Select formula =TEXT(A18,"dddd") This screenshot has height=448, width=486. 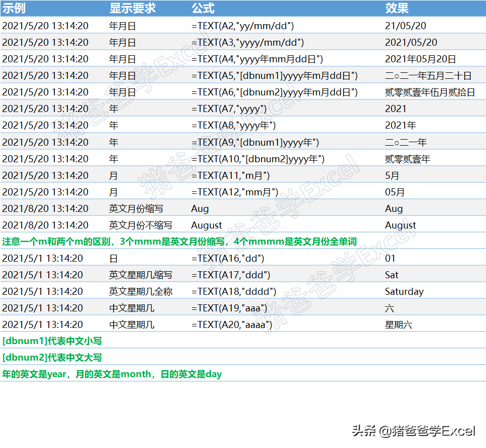pos(234,291)
